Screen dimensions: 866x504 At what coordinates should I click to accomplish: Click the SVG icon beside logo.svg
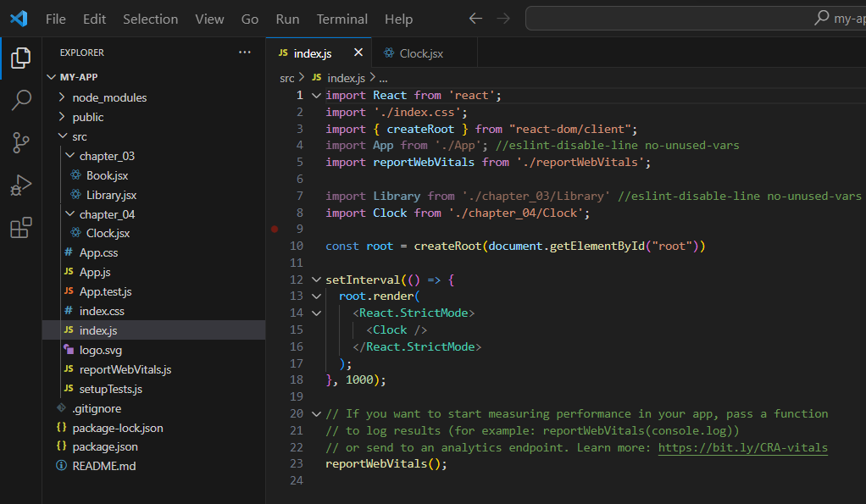[69, 350]
